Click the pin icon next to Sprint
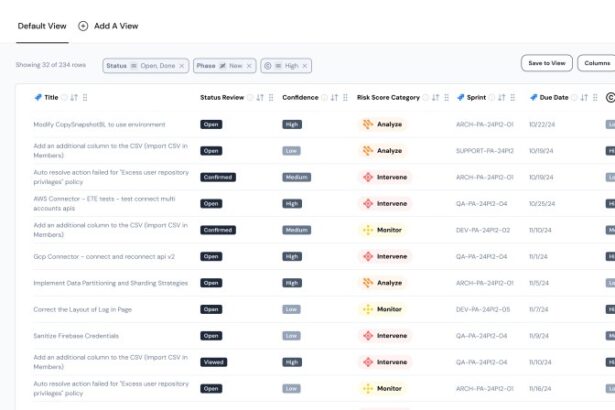The image size is (615, 410). 460,97
